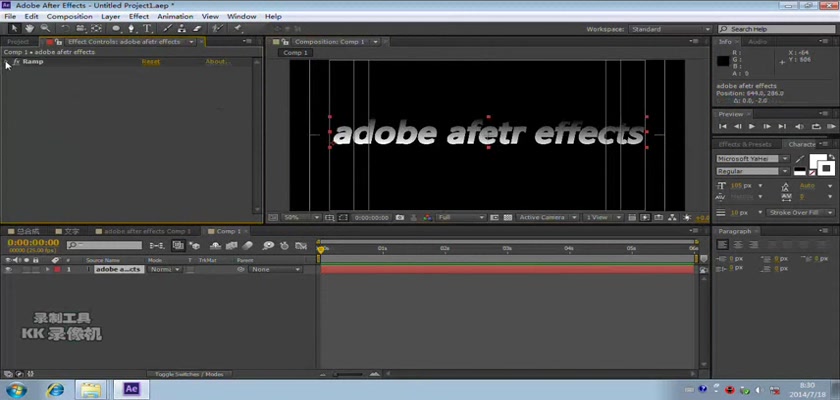This screenshot has height=400, width=840.
Task: Jump to first frame in Preview
Action: [723, 127]
